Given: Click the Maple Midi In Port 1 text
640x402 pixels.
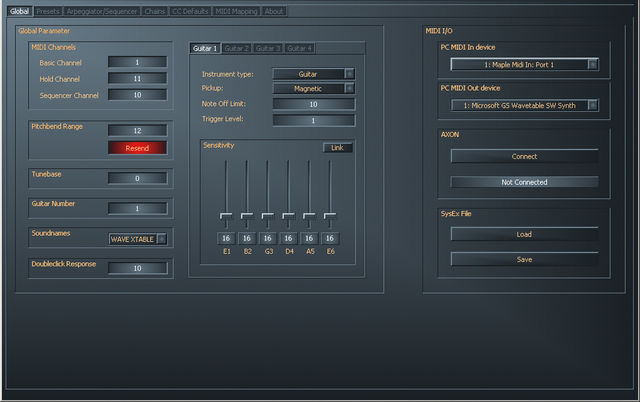Looking at the screenshot, I should [x=519, y=64].
